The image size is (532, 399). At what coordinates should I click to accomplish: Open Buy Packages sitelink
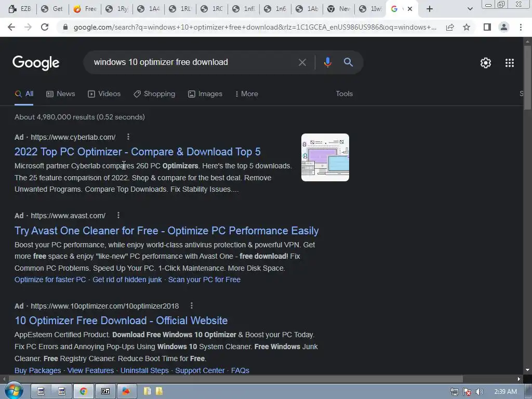pos(37,370)
